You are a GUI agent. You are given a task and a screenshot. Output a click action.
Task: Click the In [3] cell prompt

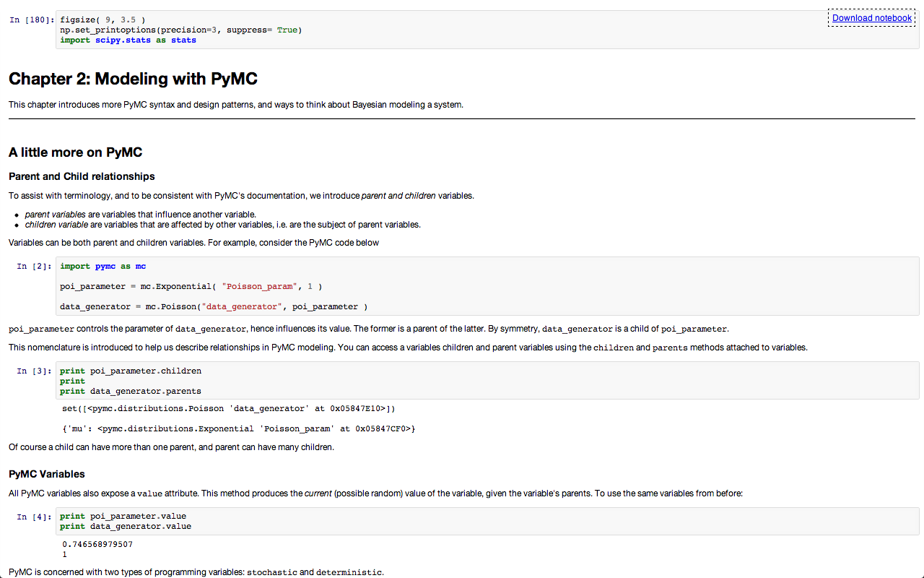[x=34, y=371]
